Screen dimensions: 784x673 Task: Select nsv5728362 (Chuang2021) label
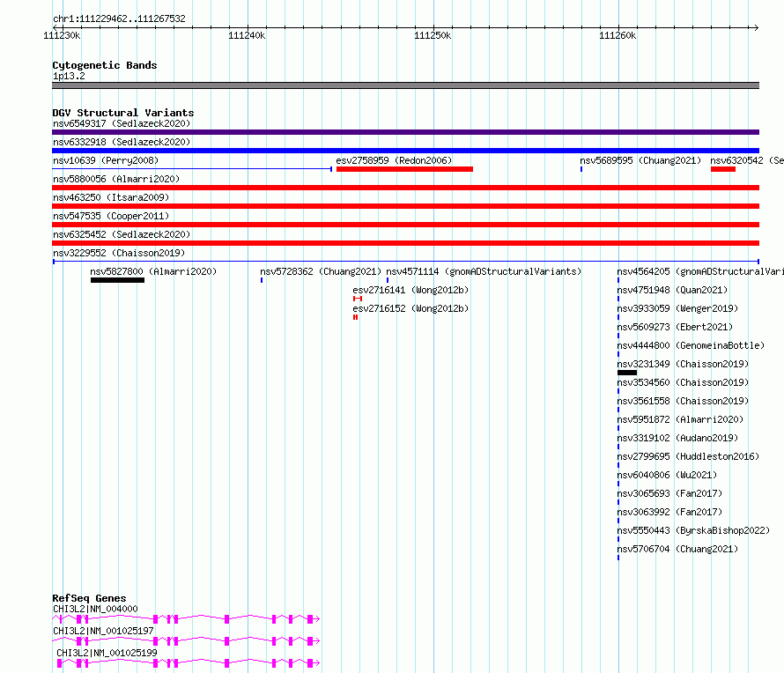click(x=321, y=271)
